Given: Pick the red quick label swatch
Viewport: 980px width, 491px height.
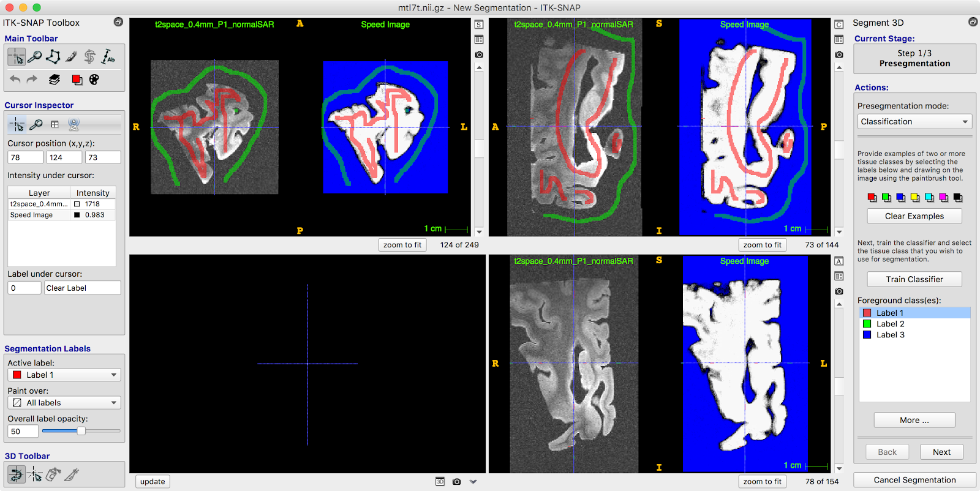Looking at the screenshot, I should (x=872, y=198).
